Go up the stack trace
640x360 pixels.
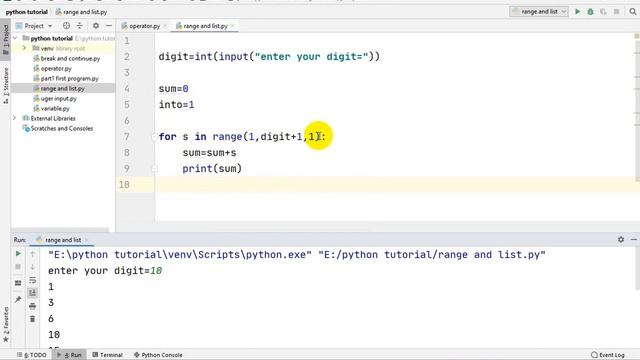[x=33, y=253]
